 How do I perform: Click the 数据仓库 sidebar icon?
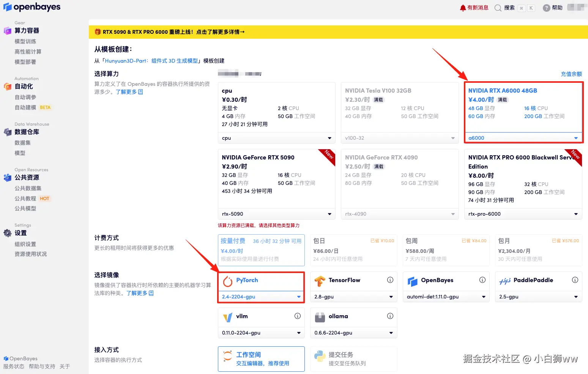point(8,132)
